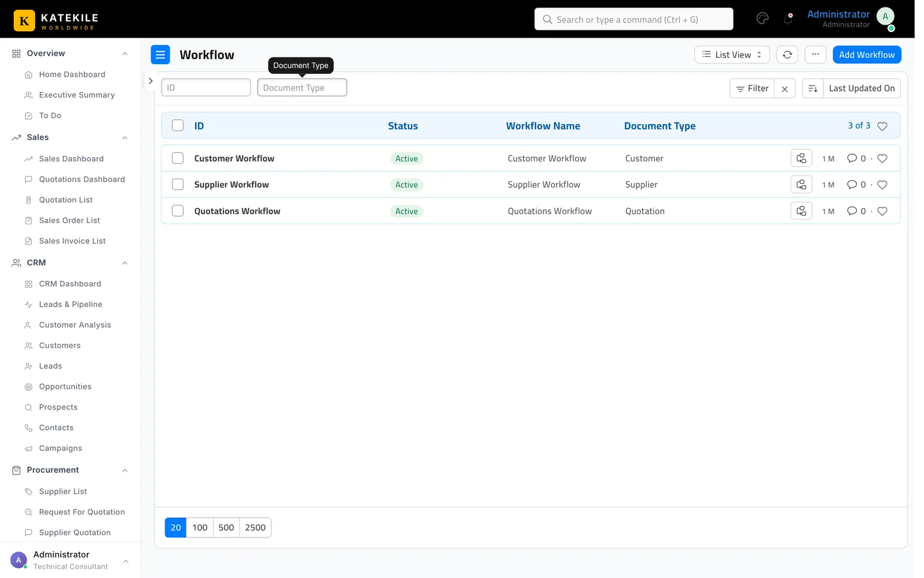
Task: Click the Katekile Worldwide logo
Action: pos(56,20)
